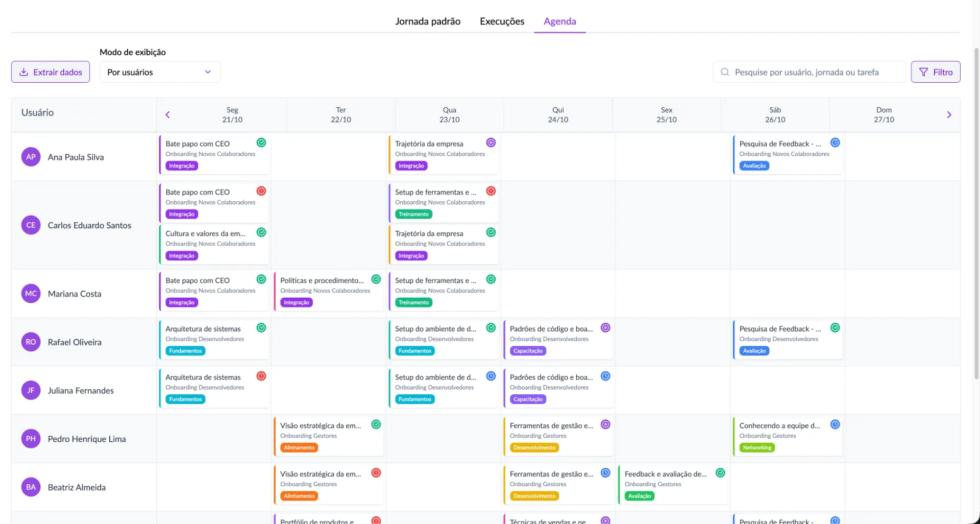
Task: Click the purple status icon on Rafael's Padrões de código
Action: pyautogui.click(x=605, y=328)
